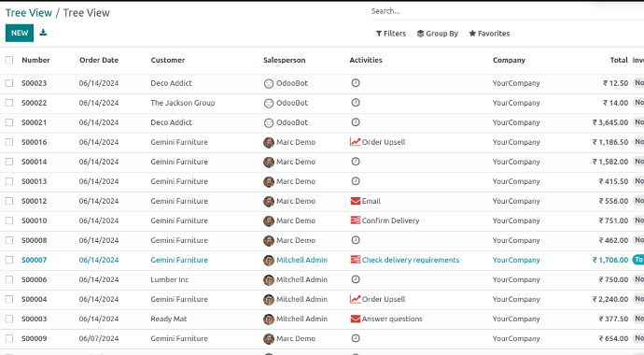Open the activity clock icon for S00014
This screenshot has height=355, width=644.
(x=356, y=162)
